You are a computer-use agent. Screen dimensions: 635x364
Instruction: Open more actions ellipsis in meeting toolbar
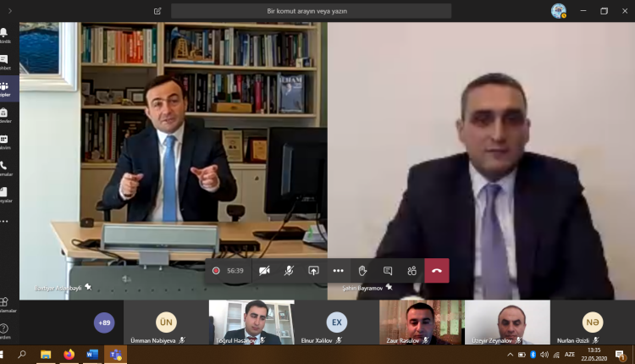338,271
